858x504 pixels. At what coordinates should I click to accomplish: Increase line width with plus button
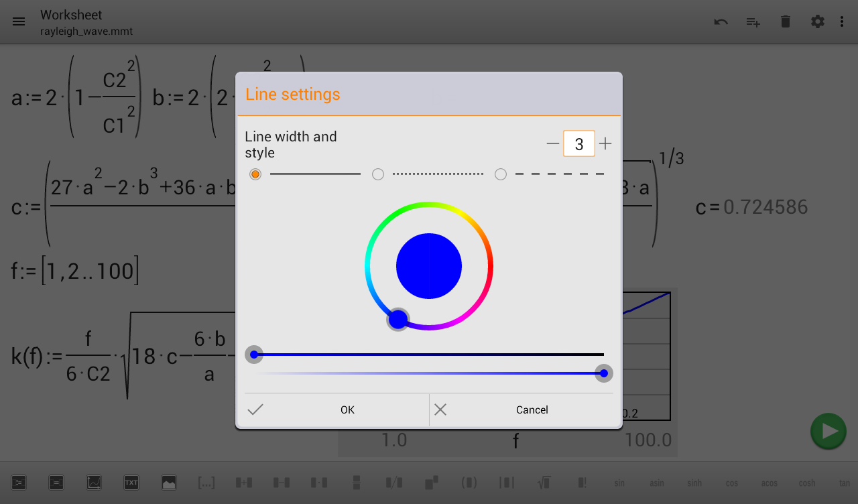point(605,143)
